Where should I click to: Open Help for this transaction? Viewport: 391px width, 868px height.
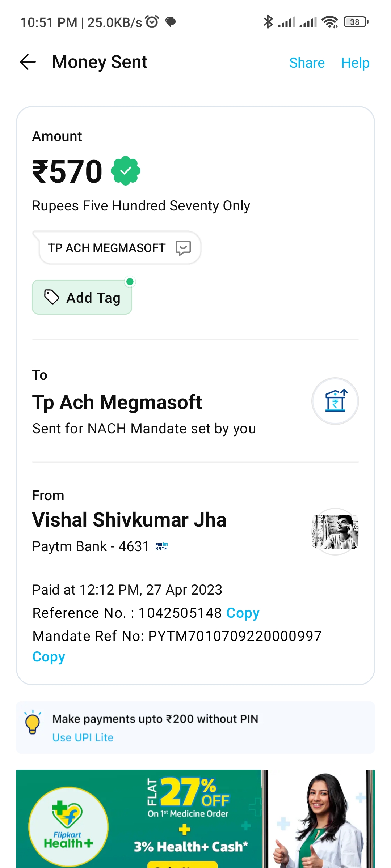(x=355, y=63)
